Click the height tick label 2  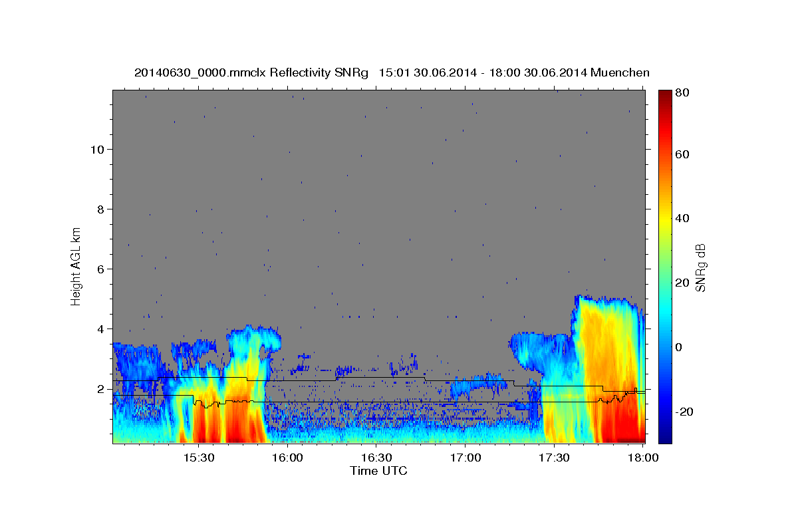tap(100, 388)
